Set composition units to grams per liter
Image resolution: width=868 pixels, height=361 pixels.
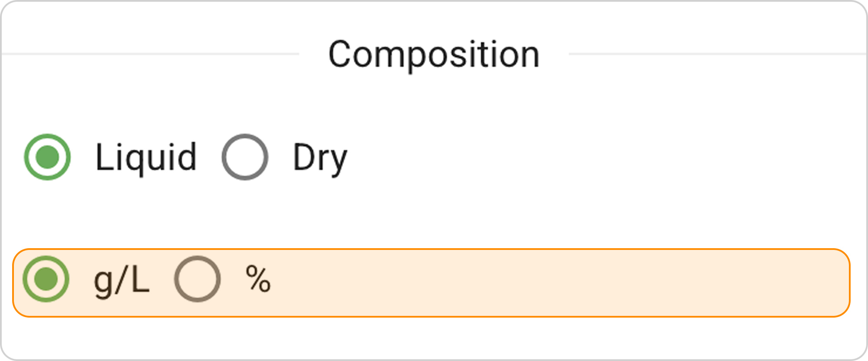tap(46, 279)
